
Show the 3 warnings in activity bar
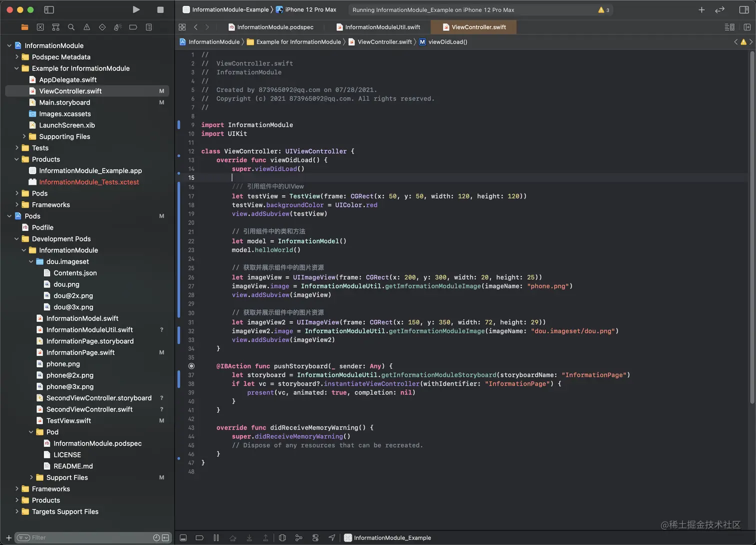603,10
